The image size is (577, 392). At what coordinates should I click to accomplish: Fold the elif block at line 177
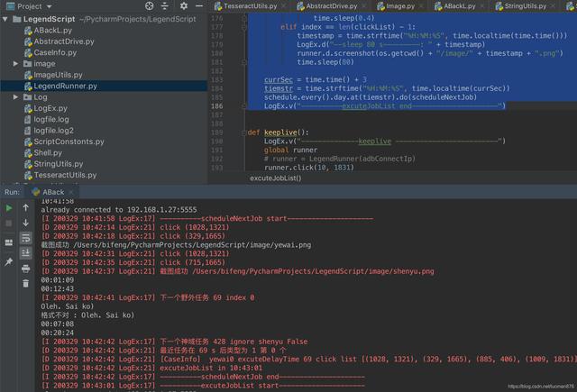click(x=244, y=27)
